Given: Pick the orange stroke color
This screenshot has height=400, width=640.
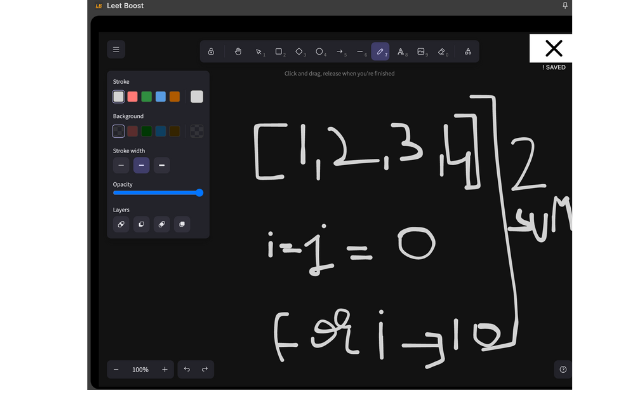Looking at the screenshot, I should pyautogui.click(x=175, y=97).
